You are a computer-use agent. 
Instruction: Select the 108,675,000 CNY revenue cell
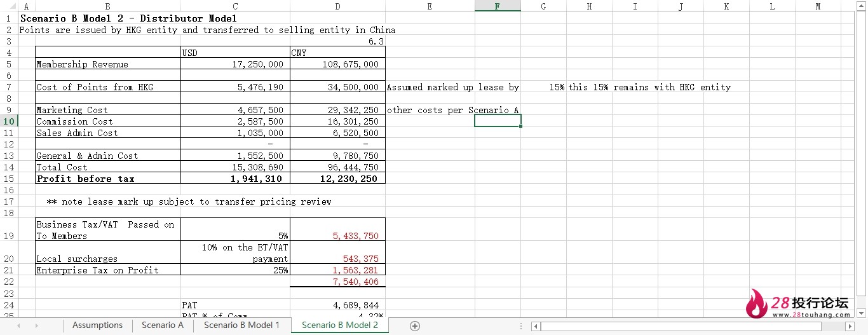[337, 64]
